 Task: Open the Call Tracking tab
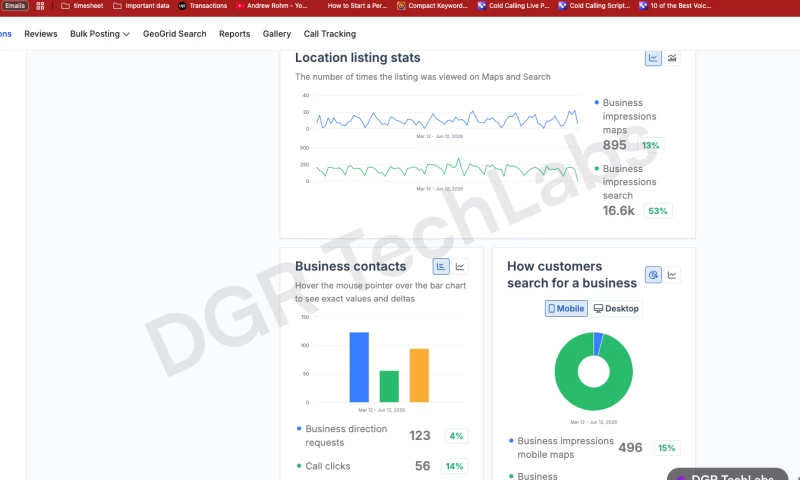[330, 34]
